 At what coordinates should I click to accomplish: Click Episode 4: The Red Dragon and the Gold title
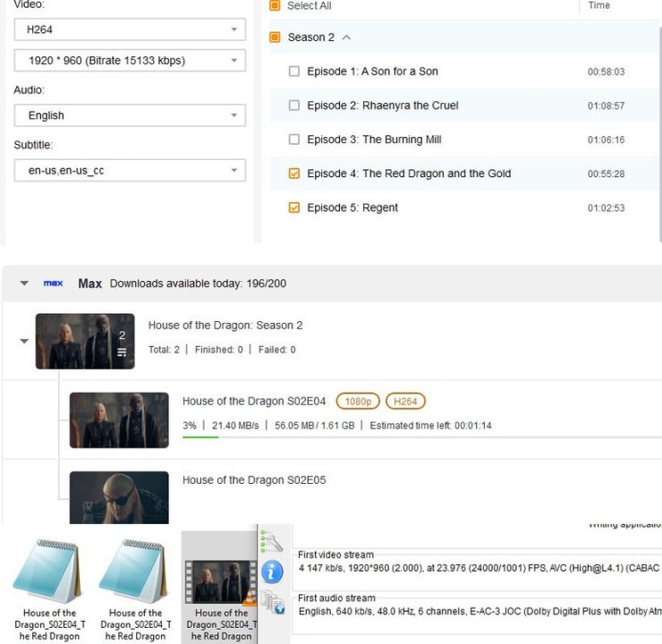409,174
